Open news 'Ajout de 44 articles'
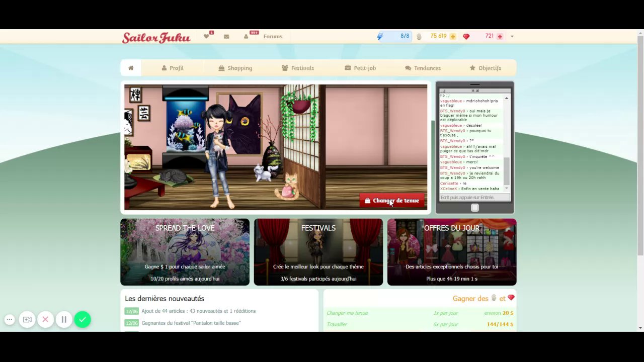Image resolution: width=644 pixels, height=362 pixels. (199, 311)
